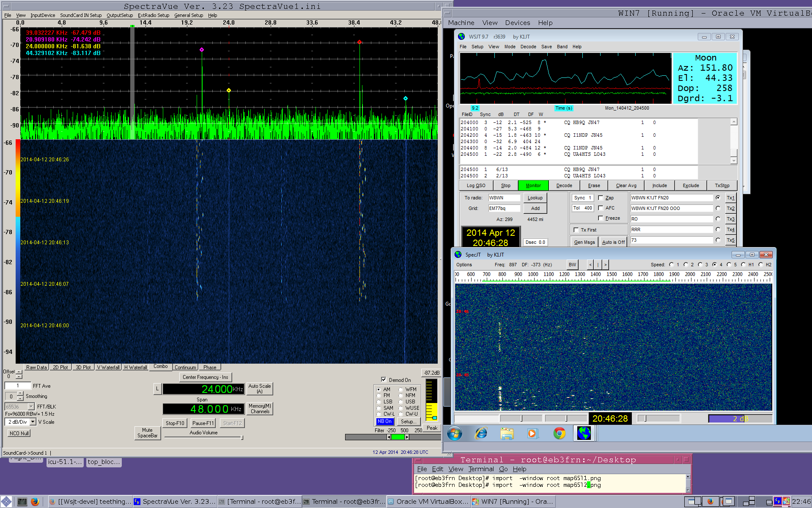Expand the FFT/BLK size dropdown
Screen dimensions: 812x508
31,407
